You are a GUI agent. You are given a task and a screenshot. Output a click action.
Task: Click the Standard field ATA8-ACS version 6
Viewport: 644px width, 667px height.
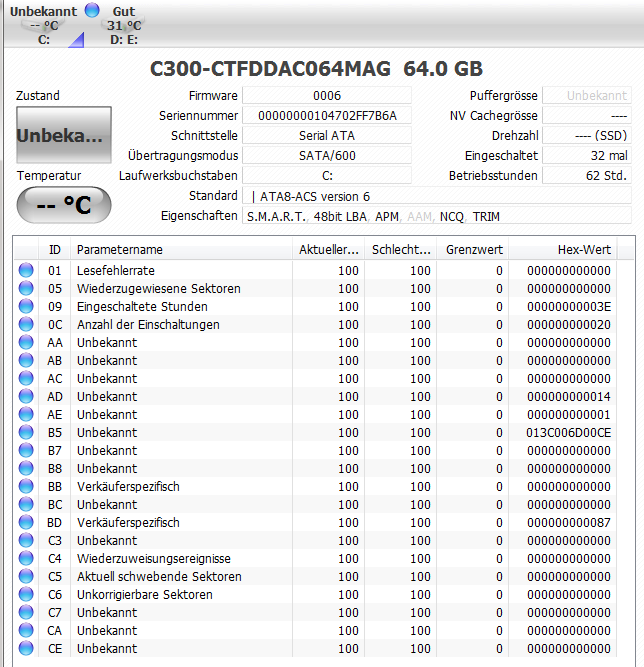(x=437, y=196)
